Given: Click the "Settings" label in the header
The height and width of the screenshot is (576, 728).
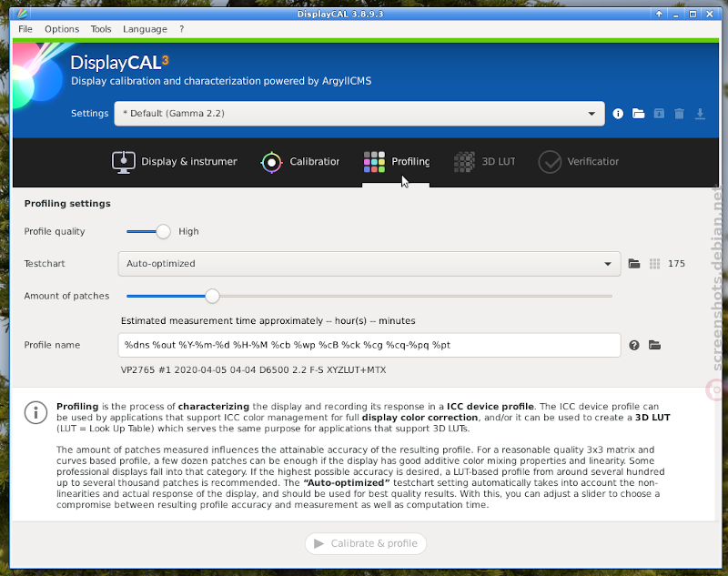Looking at the screenshot, I should 89,114.
